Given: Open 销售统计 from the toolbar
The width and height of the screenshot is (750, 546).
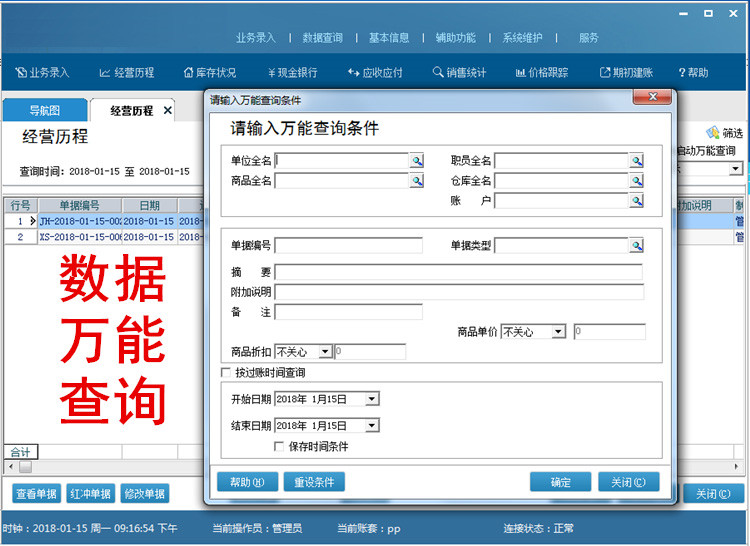Looking at the screenshot, I should coord(459,73).
